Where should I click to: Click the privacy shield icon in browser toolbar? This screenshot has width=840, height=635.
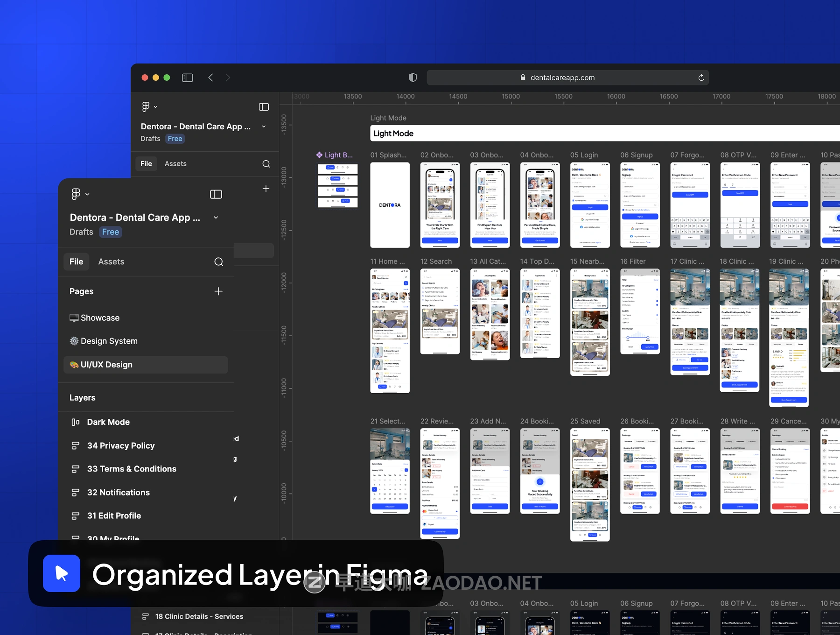pos(413,78)
